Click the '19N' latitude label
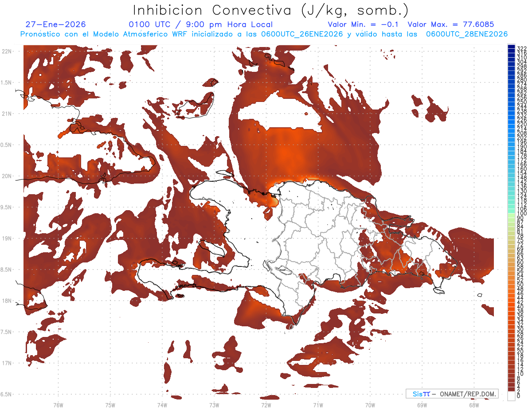Screen dimensions: 532x411 (x=6, y=239)
